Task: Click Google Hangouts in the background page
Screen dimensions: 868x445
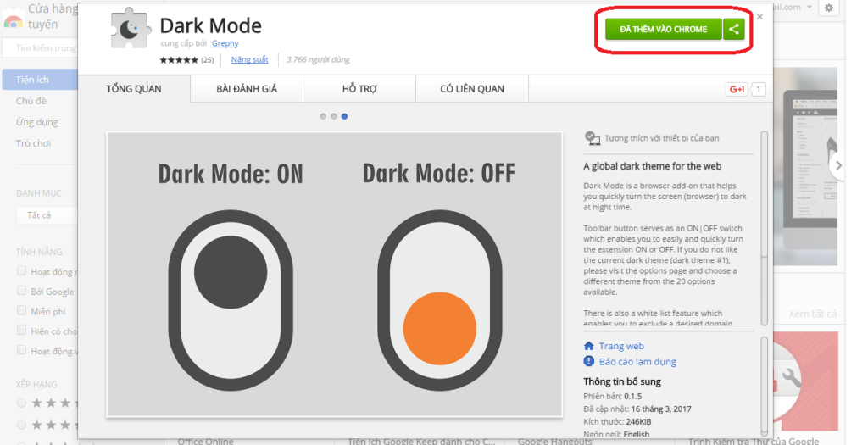Action: coord(555,441)
